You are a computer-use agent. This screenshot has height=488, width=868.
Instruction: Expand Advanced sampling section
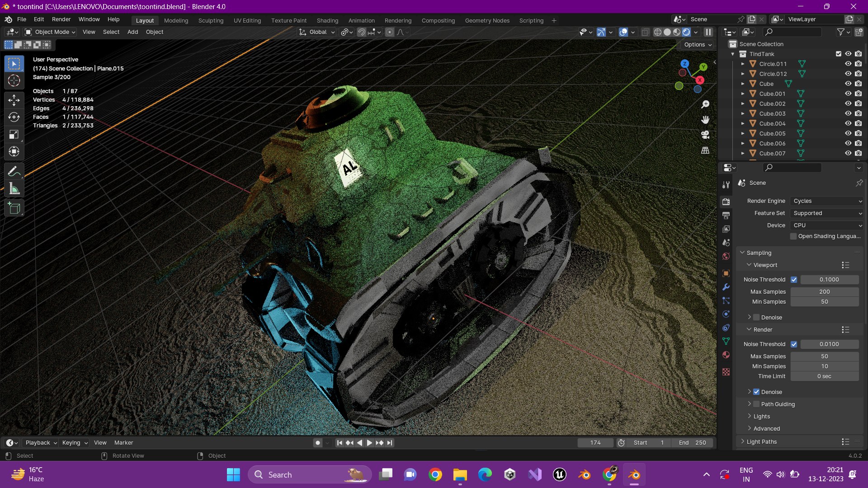(767, 429)
